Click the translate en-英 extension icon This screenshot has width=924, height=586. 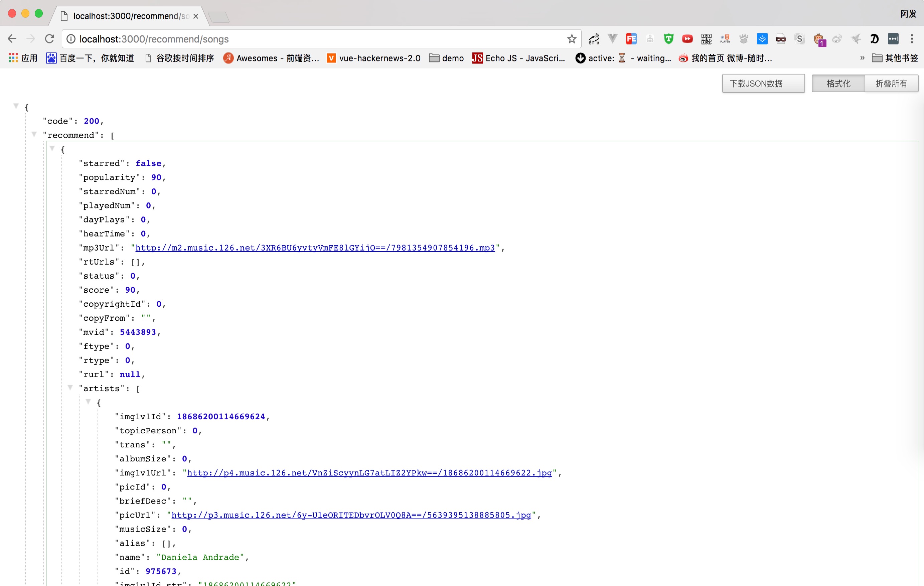(594, 39)
